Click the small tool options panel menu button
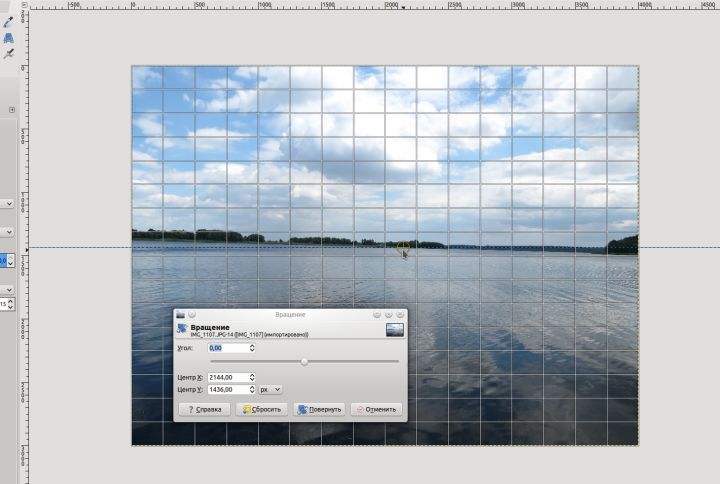The height and width of the screenshot is (484, 720). [12, 110]
